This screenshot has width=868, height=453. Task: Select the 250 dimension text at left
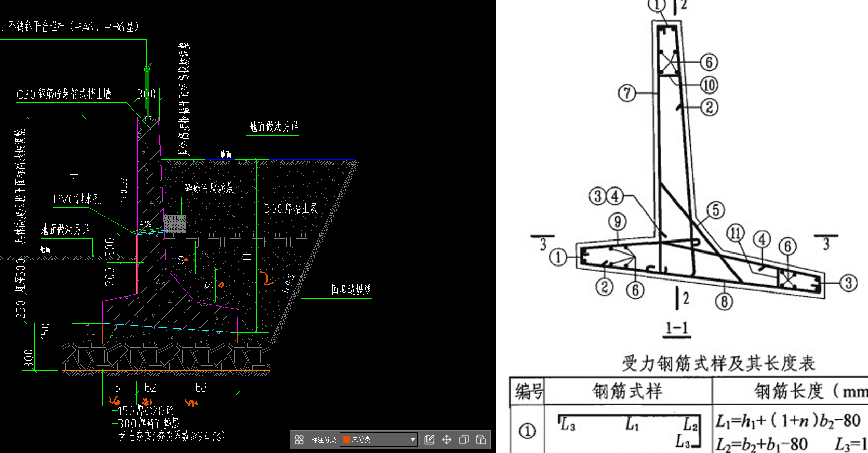pyautogui.click(x=20, y=310)
